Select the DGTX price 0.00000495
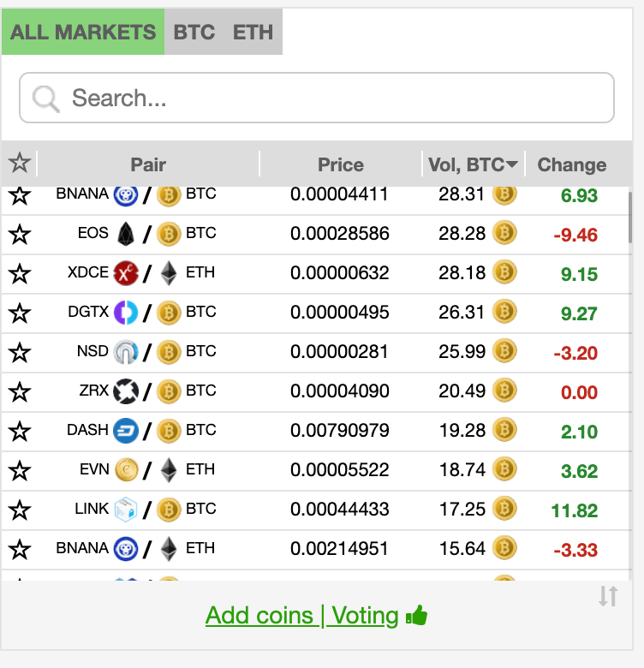 click(x=339, y=313)
